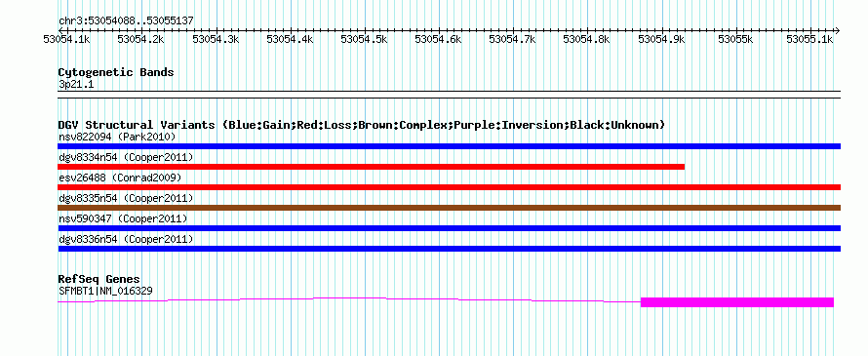
Task: Click the dgv8335n54 (Cooper2011) label
Action: [x=126, y=198]
